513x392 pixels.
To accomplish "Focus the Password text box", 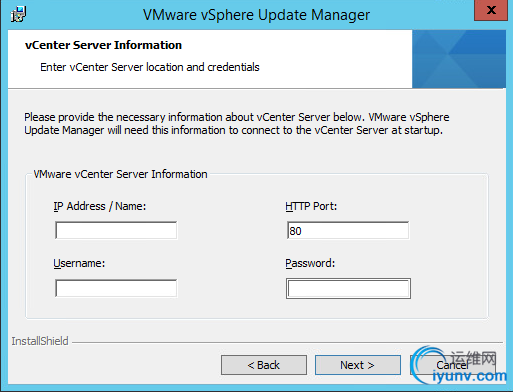I will [348, 289].
